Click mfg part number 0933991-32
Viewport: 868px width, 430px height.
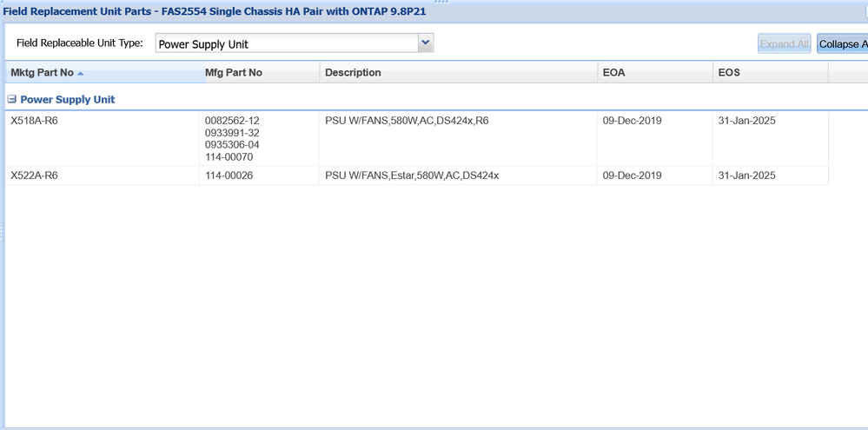pos(232,133)
